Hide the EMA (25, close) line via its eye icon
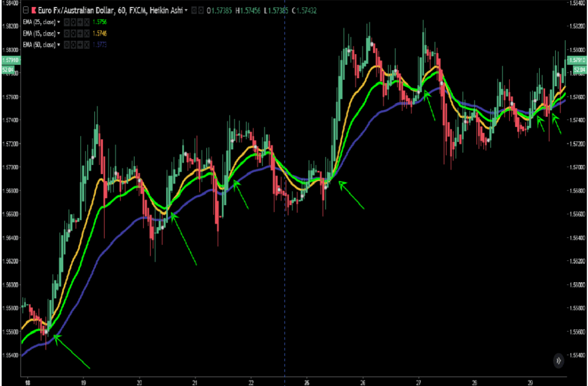The image size is (588, 386). tap(67, 22)
